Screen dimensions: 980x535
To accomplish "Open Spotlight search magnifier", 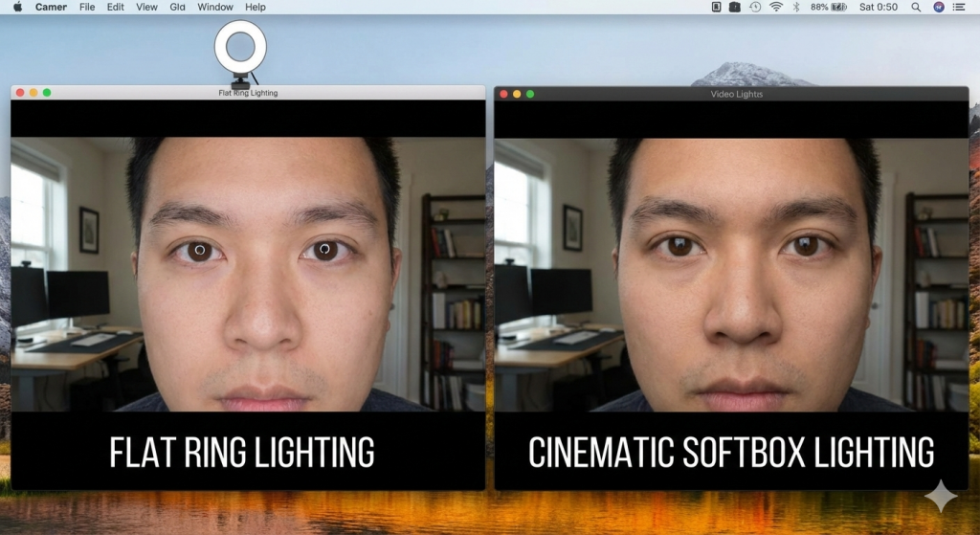I will (916, 7).
